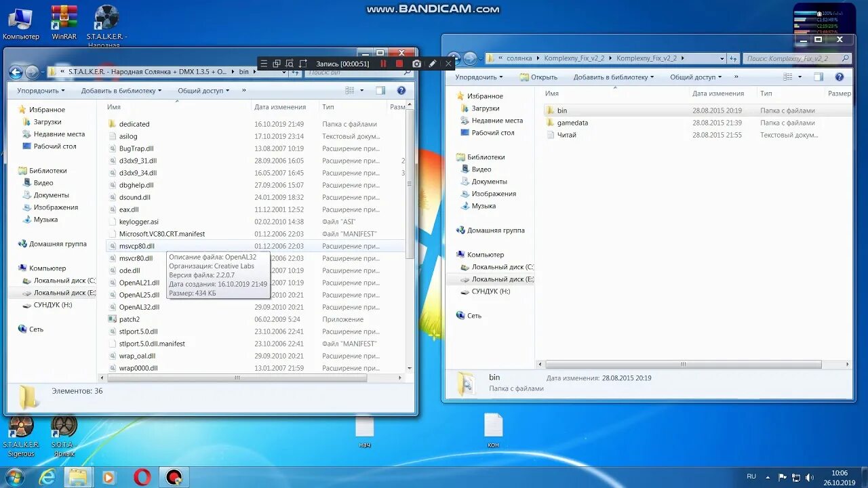Click the Bandicam window-select mode icon
This screenshot has width=868, height=488.
click(x=277, y=64)
